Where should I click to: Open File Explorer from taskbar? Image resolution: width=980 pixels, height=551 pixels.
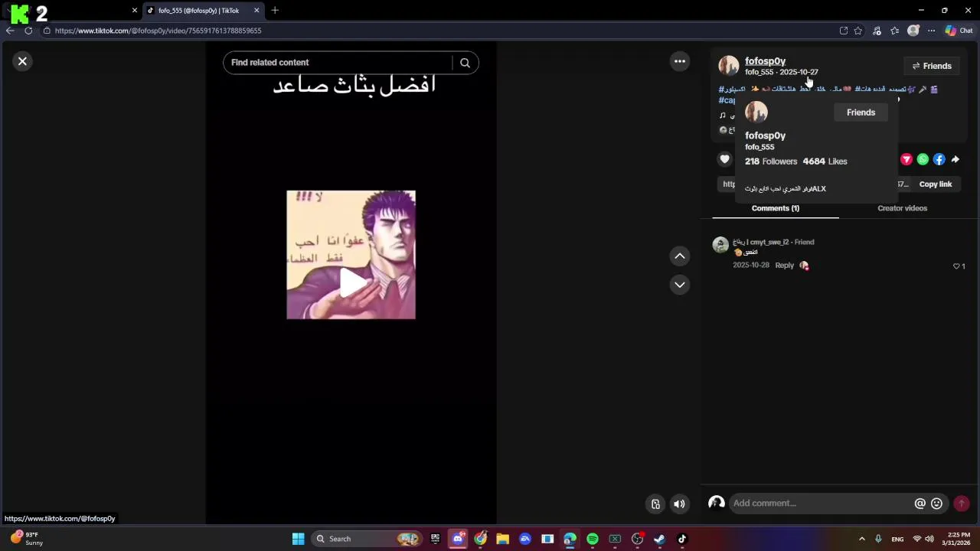502,539
